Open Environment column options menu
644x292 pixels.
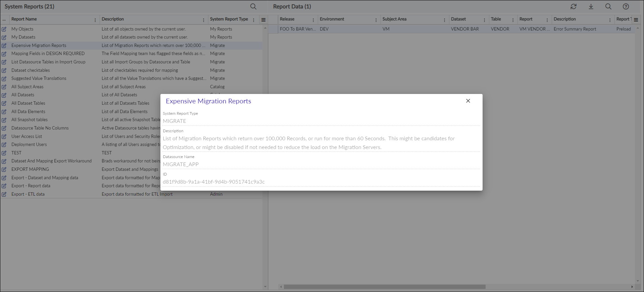[x=376, y=20]
